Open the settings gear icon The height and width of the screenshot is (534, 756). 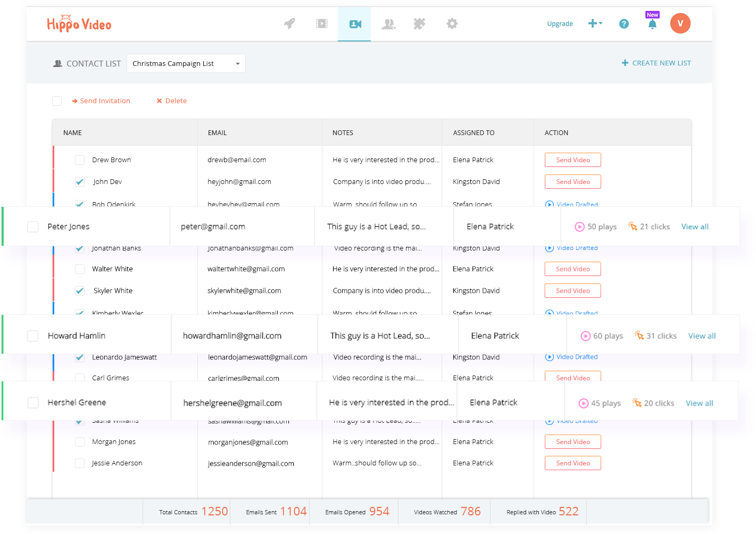pyautogui.click(x=452, y=23)
